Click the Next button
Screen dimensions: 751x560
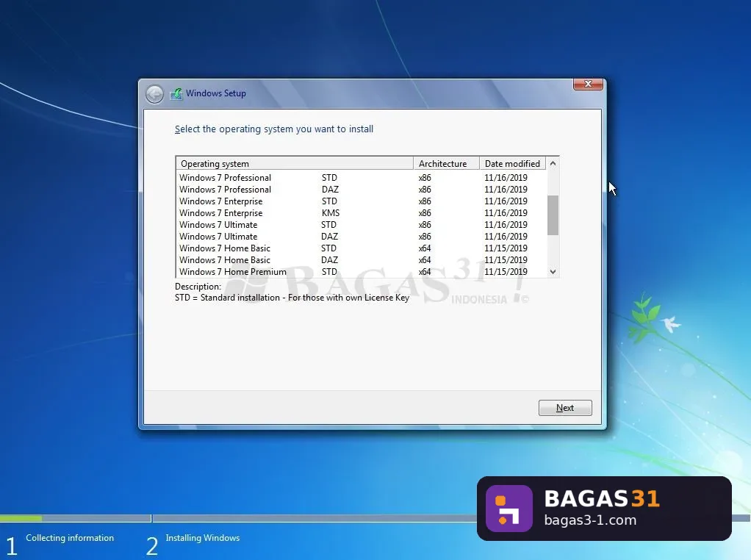point(565,408)
